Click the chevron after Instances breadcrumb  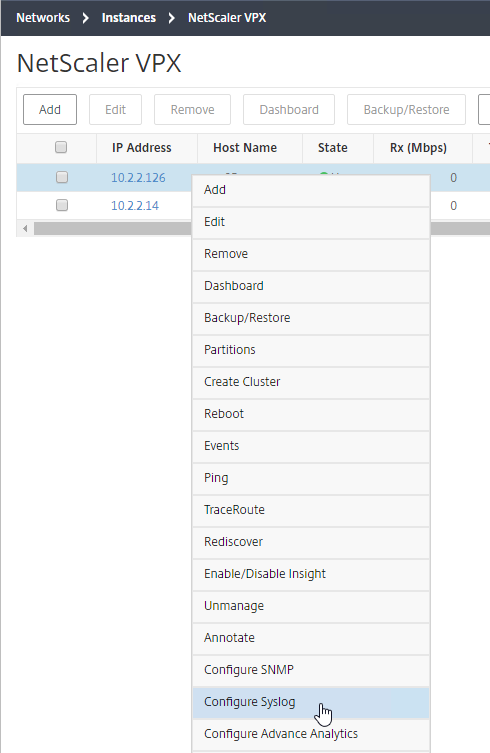pos(172,18)
